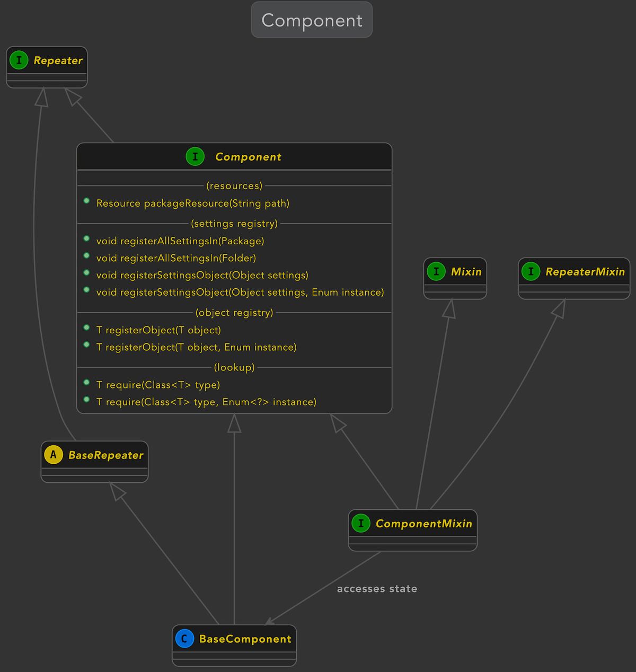Select the RepeaterMixin interface name

coord(585,272)
